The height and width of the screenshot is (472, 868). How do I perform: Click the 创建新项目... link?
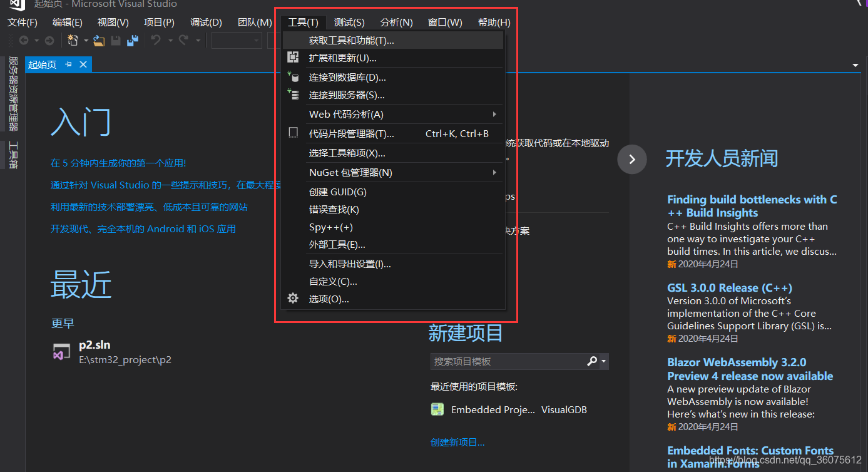coord(457,442)
